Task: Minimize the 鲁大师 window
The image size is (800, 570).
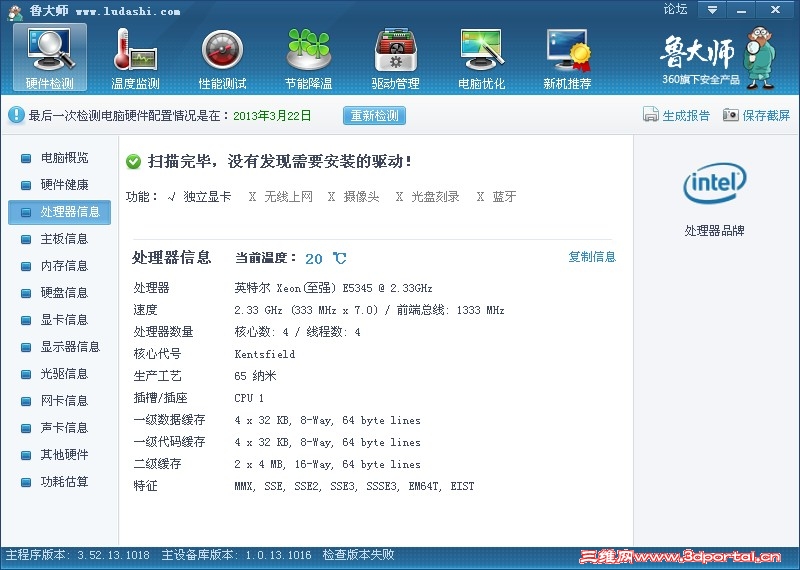Action: pos(742,10)
